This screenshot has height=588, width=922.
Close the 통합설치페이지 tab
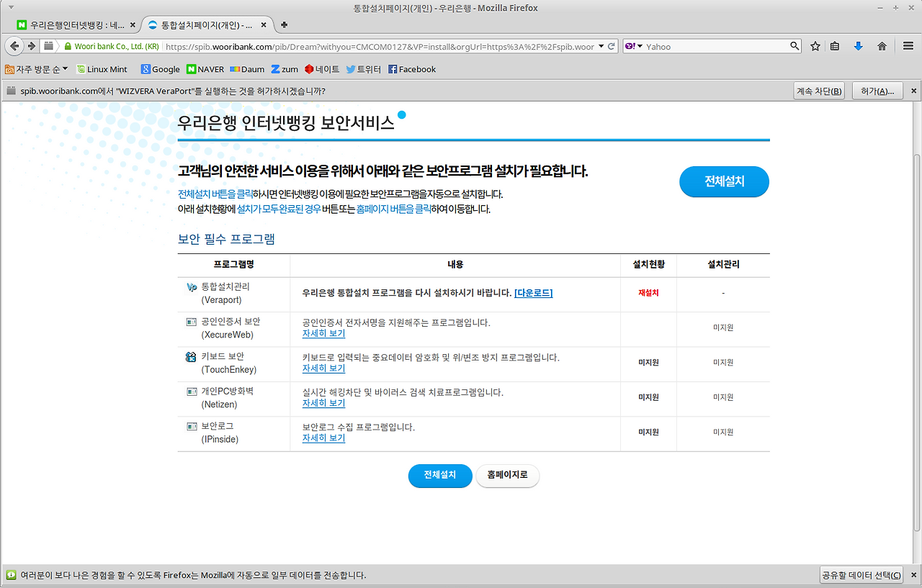264,24
